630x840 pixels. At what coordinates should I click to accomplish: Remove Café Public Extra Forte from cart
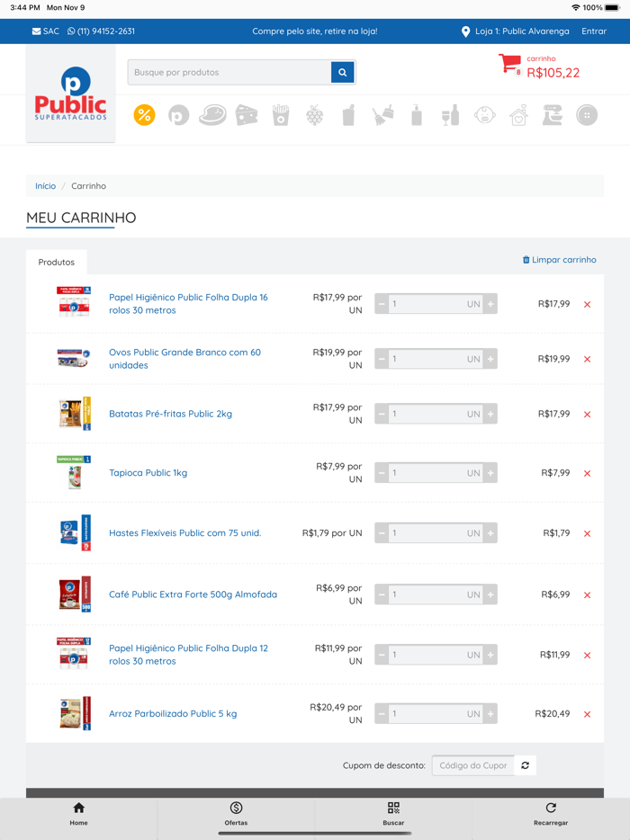[587, 594]
